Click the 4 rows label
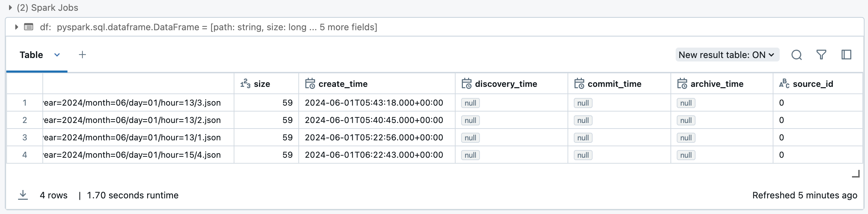The width and height of the screenshot is (868, 214). tap(54, 195)
